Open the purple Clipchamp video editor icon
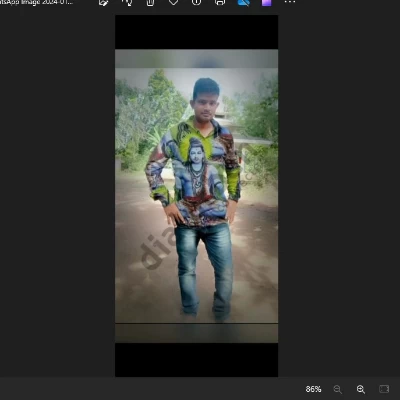400x400 pixels. [266, 2]
